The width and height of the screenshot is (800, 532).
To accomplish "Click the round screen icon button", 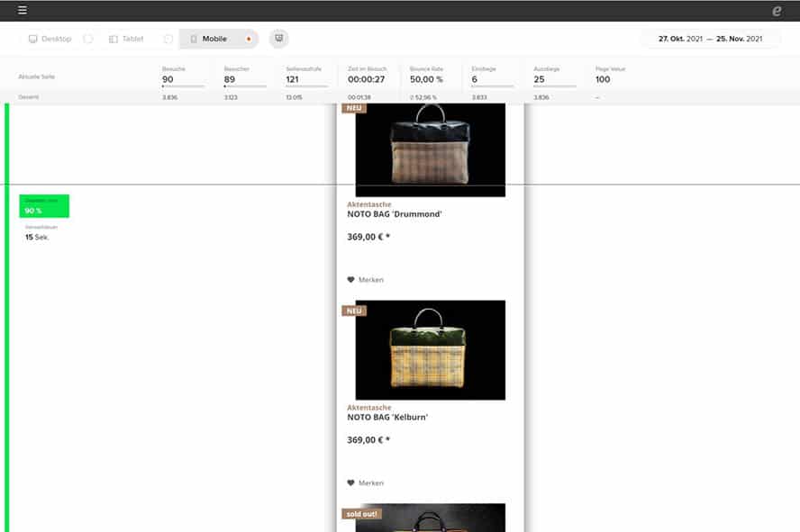I will 278,38.
